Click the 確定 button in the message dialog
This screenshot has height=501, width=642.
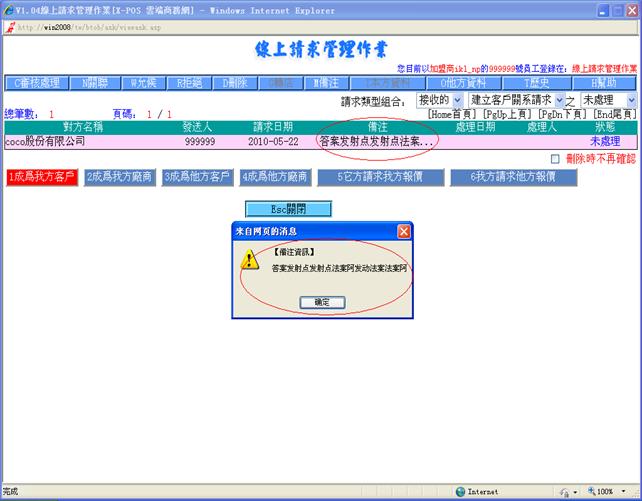pyautogui.click(x=321, y=301)
